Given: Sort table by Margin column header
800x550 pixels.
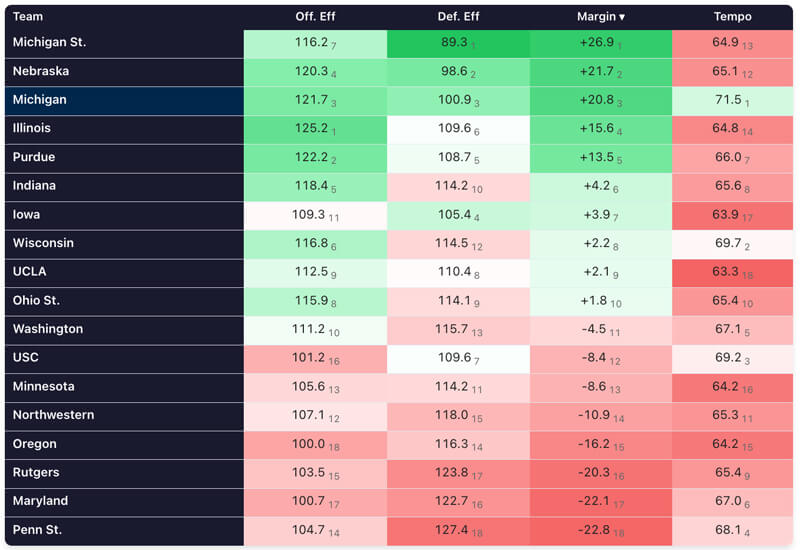Looking at the screenshot, I should point(600,17).
